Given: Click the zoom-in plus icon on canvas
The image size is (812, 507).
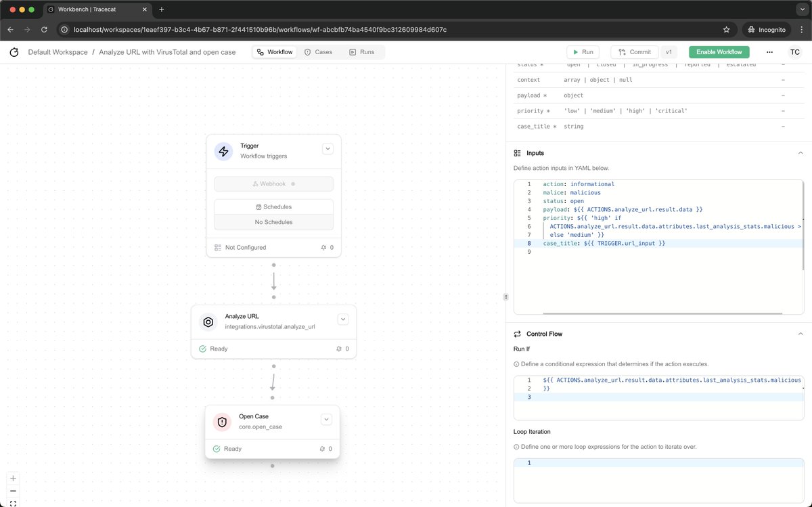Looking at the screenshot, I should click(x=13, y=477).
